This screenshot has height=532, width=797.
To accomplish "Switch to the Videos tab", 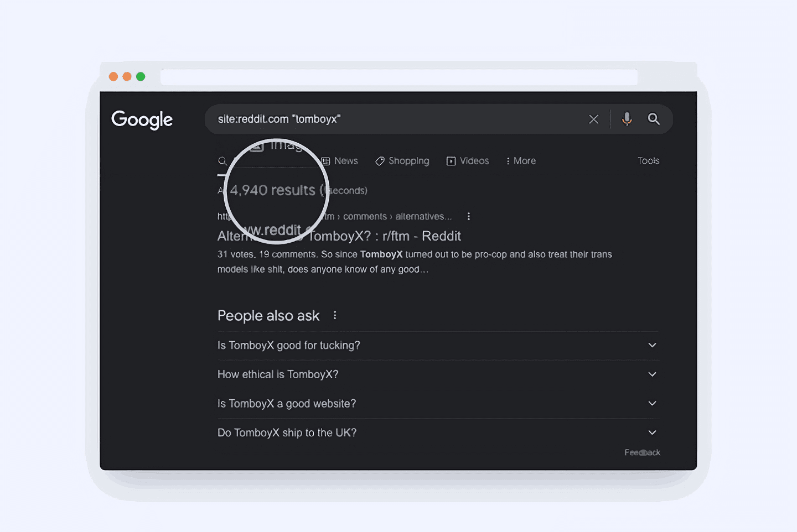I will (x=468, y=161).
